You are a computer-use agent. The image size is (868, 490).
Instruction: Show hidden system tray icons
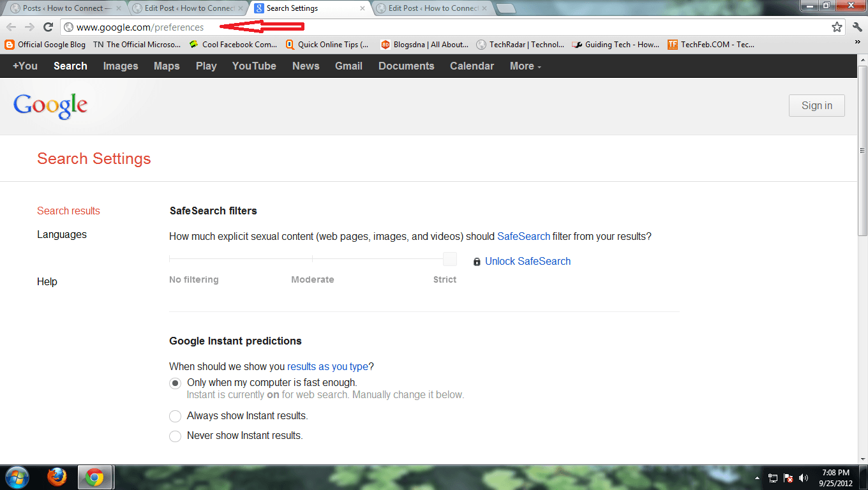point(756,477)
